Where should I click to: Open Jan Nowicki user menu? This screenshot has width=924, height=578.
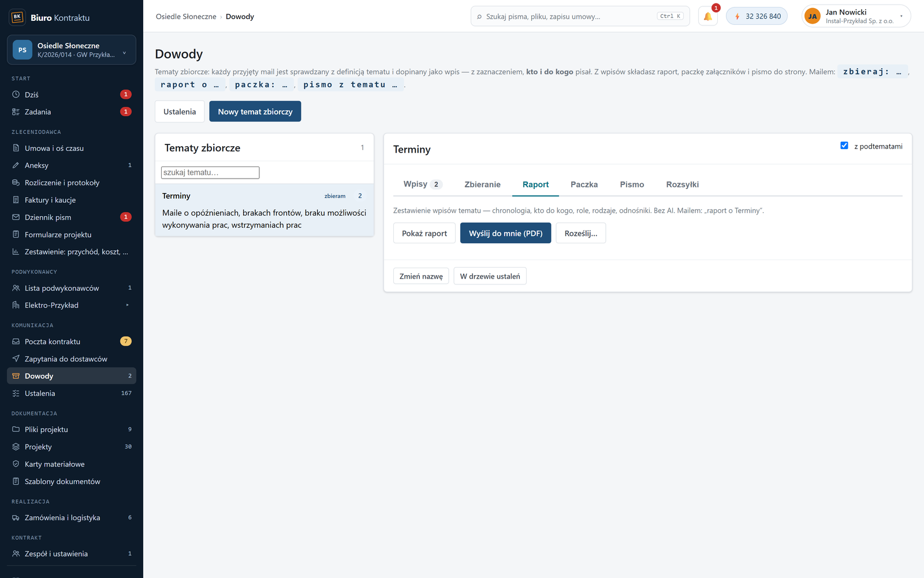pyautogui.click(x=856, y=16)
